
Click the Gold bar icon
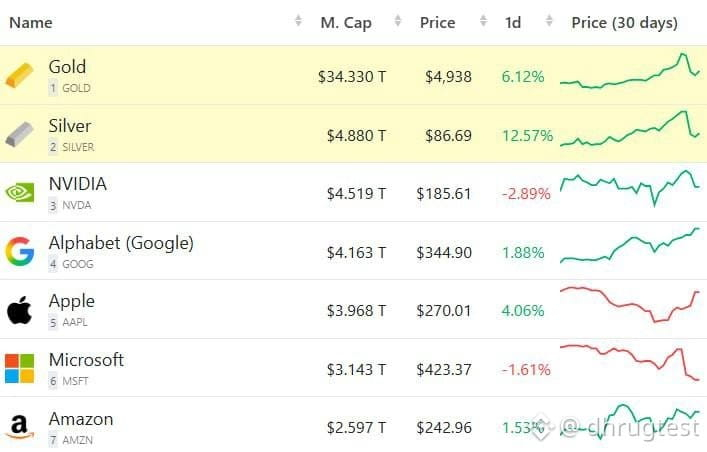[19, 76]
